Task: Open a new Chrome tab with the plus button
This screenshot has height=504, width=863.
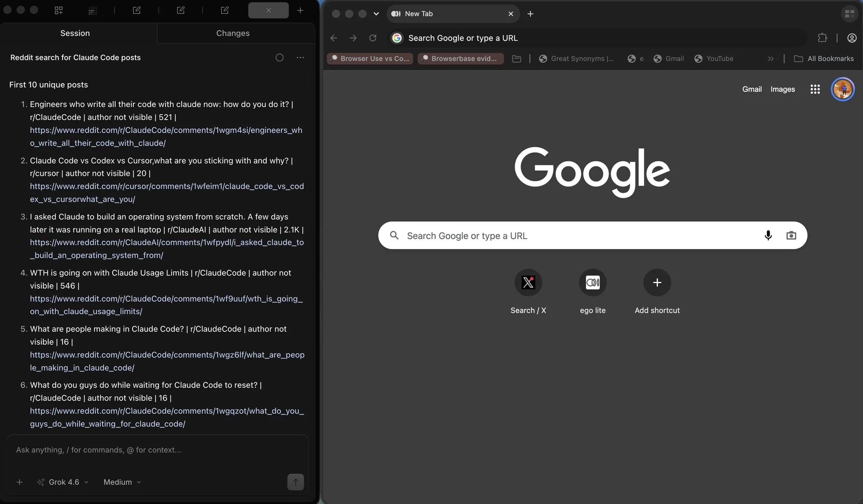Action: pos(530,14)
